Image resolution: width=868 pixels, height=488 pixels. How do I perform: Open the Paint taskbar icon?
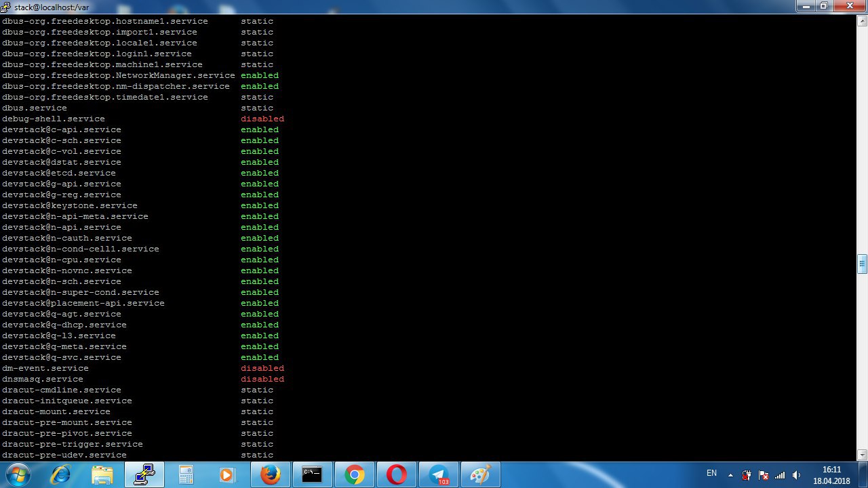click(x=481, y=475)
